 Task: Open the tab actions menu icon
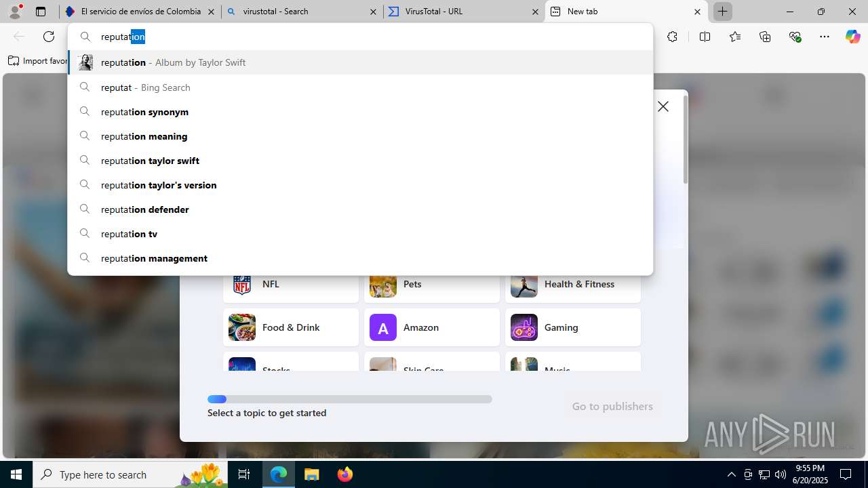tap(41, 12)
